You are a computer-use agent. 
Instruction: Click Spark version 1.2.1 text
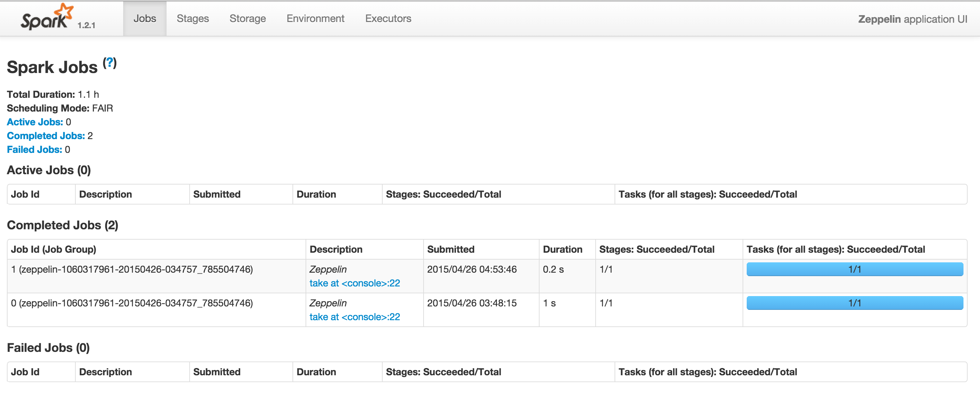tap(86, 25)
